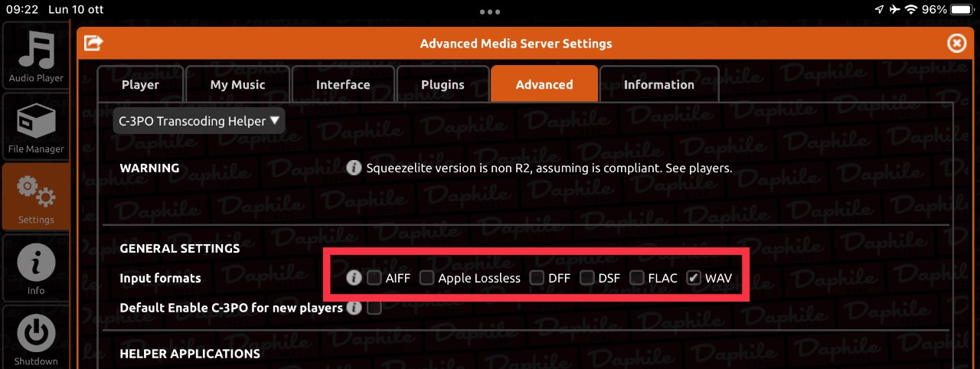Switch to the Plugins tab

pos(443,84)
